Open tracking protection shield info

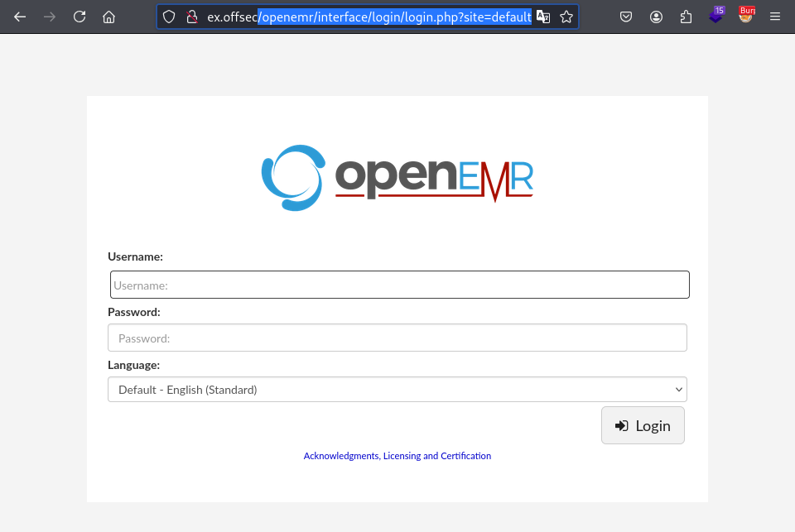point(169,17)
